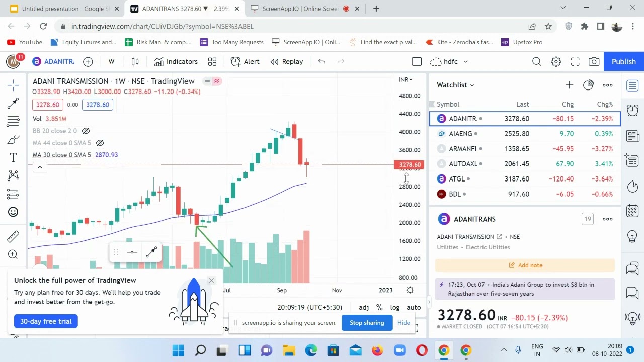
Task: Open the emoji icons tool
Action: (x=13, y=212)
